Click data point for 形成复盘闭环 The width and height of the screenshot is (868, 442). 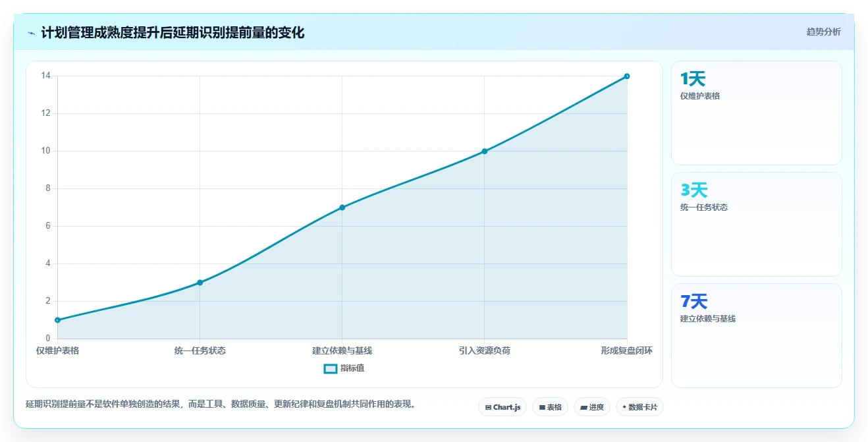(x=627, y=76)
